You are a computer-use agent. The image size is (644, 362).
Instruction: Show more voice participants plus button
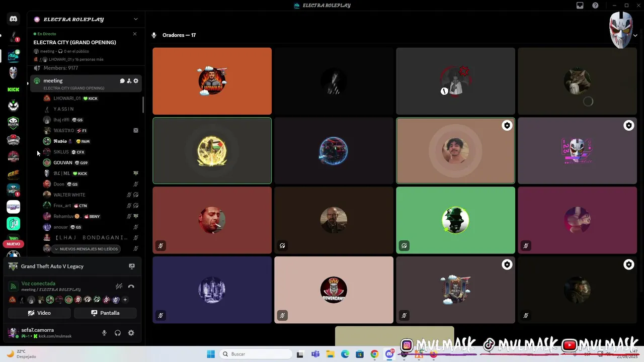tap(125, 300)
